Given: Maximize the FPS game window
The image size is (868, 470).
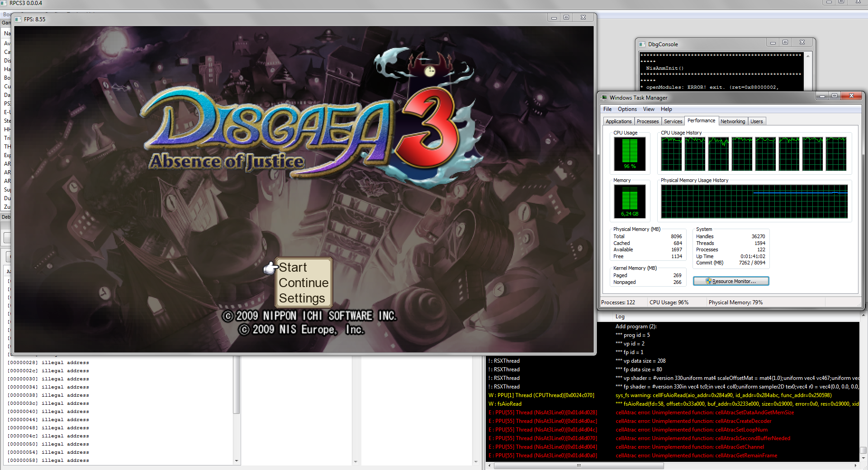Looking at the screenshot, I should 566,17.
